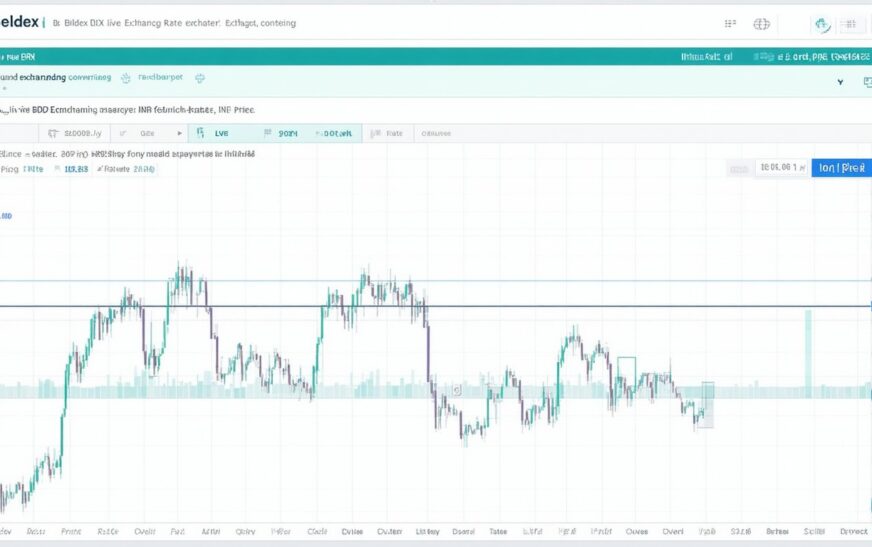Click the tall teal volume bar at chart right
This screenshot has height=547, width=872.
tap(808, 352)
